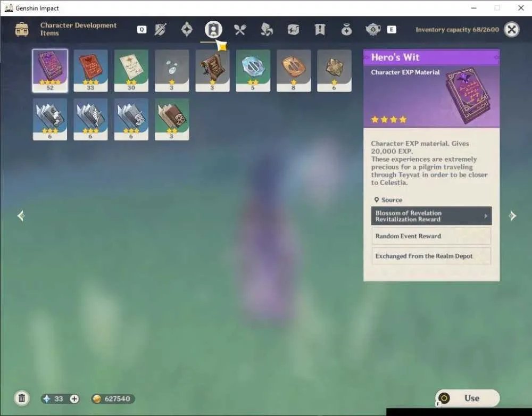
Task: Select the Hero's Wit item with 52
Action: tap(50, 71)
